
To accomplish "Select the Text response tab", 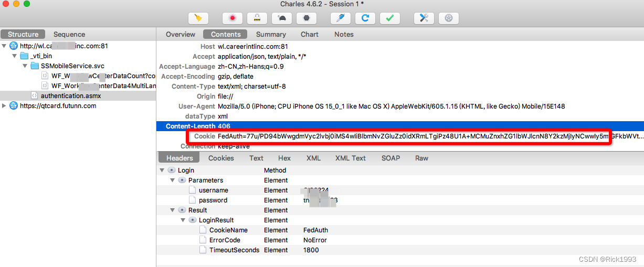I will pos(257,158).
